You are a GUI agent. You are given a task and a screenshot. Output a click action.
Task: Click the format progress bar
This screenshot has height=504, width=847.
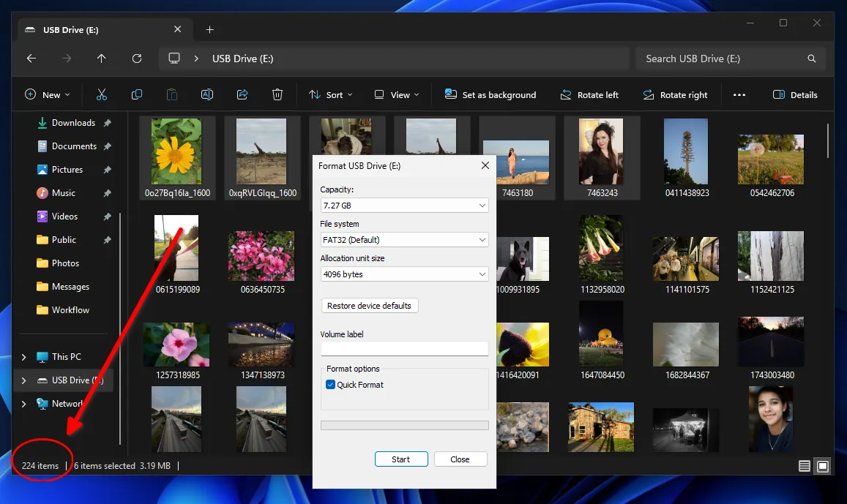[404, 425]
